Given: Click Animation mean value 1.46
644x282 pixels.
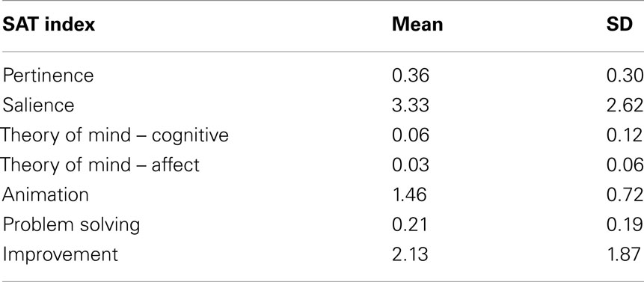Looking at the screenshot, I should [409, 194].
